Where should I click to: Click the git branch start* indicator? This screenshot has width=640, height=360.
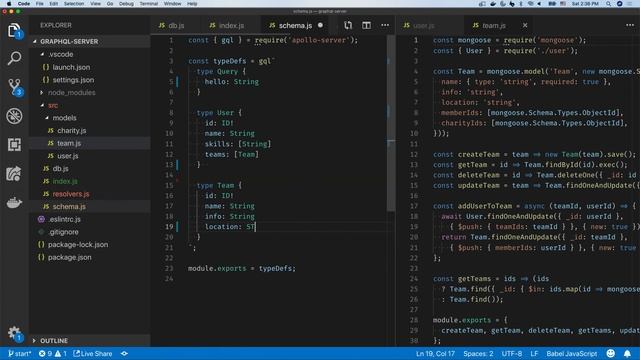19,353
